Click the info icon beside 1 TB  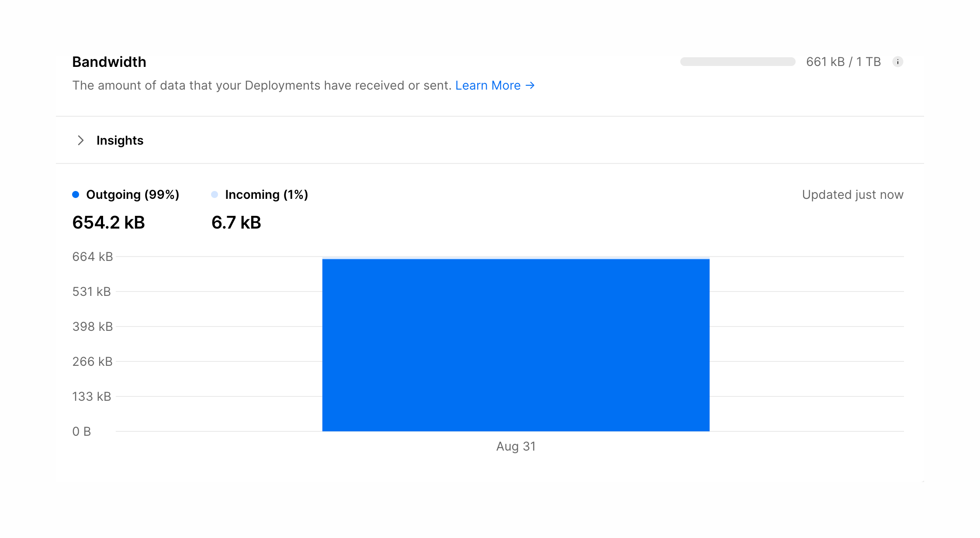pos(897,62)
